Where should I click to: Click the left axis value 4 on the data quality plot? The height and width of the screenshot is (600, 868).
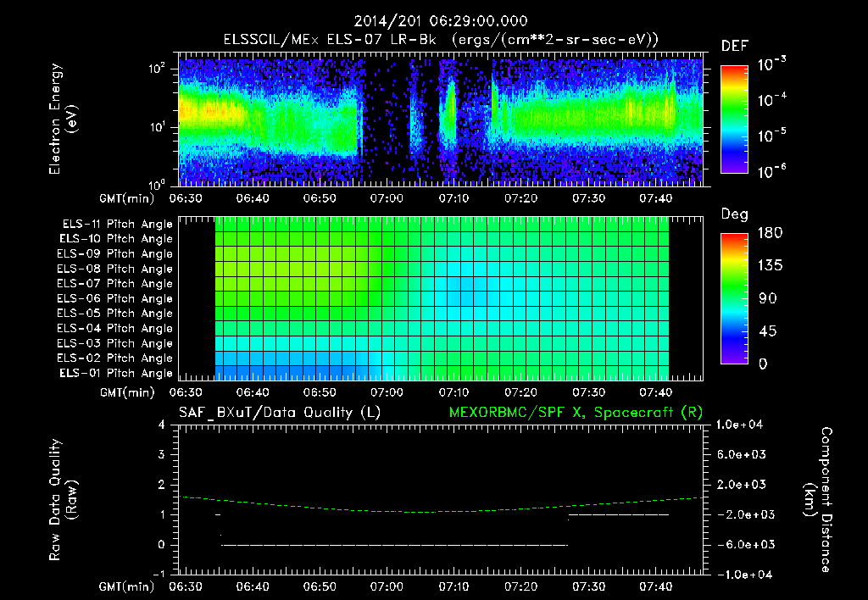162,425
